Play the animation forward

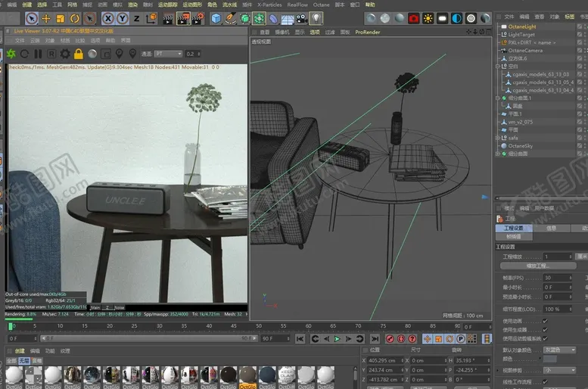pyautogui.click(x=337, y=339)
